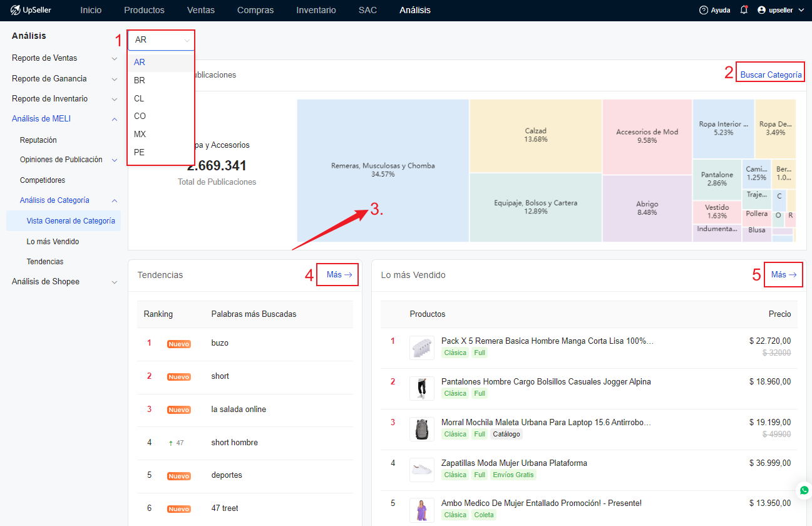Screen dimensions: 812x526
Task: Open the notification bell icon
Action: point(744,10)
